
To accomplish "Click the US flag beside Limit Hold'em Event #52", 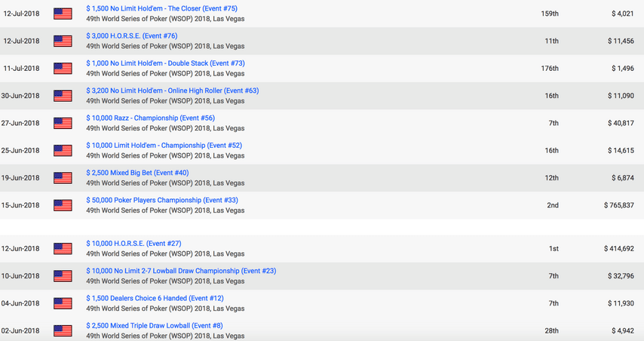I will pyautogui.click(x=63, y=150).
